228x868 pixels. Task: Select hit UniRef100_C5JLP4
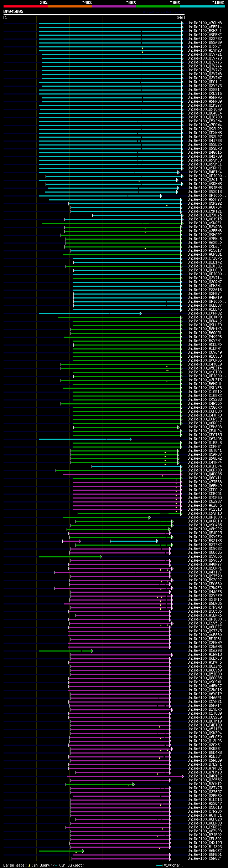pyautogui.click(x=204, y=431)
